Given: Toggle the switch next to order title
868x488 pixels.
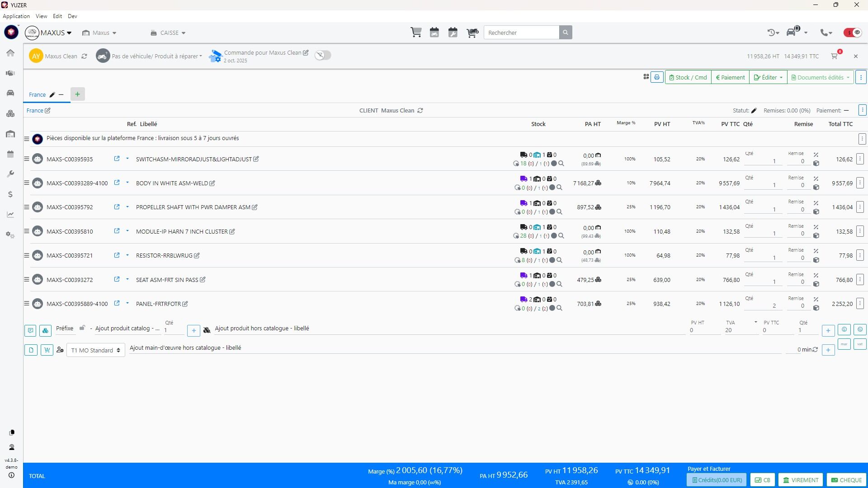Looking at the screenshot, I should pos(323,55).
